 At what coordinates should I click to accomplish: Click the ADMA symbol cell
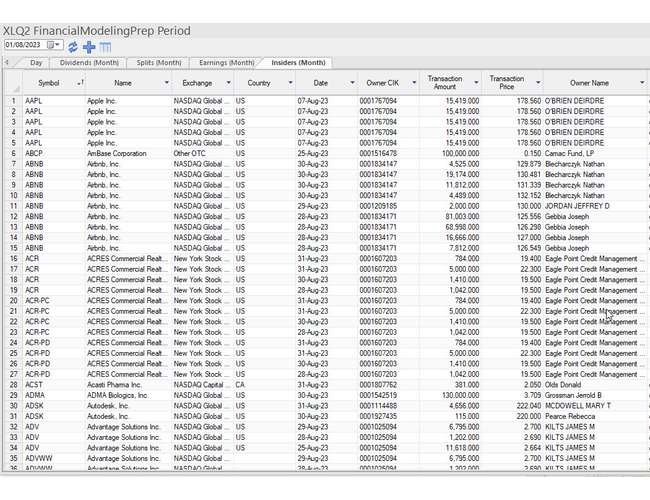click(x=54, y=395)
